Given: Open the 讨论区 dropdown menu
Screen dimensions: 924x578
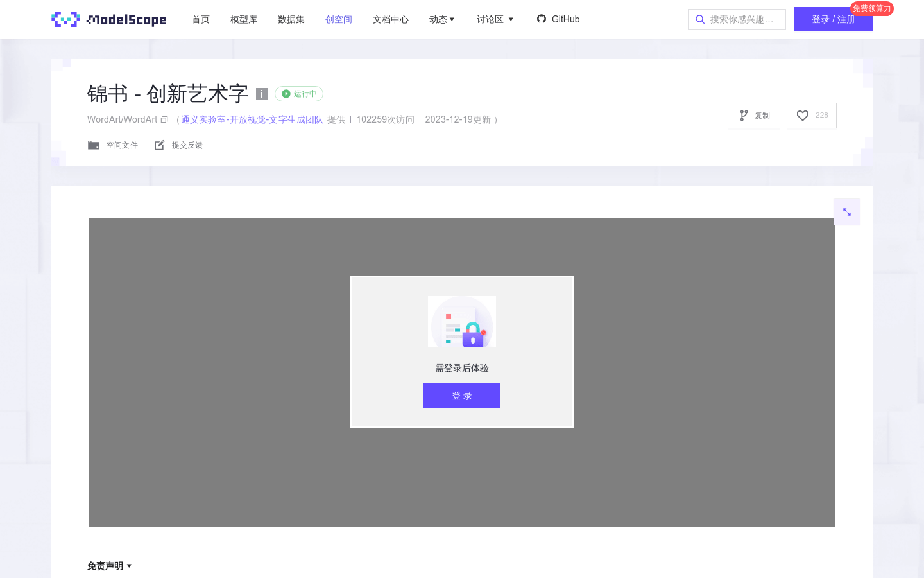Looking at the screenshot, I should [495, 19].
